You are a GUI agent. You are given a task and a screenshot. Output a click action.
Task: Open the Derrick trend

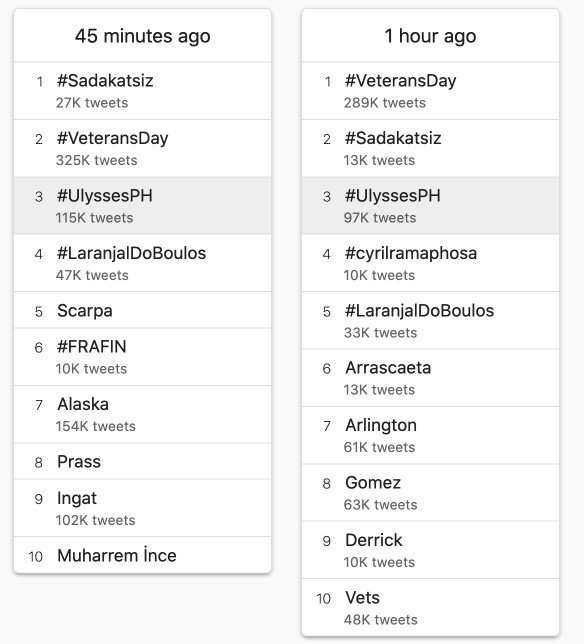(430, 550)
